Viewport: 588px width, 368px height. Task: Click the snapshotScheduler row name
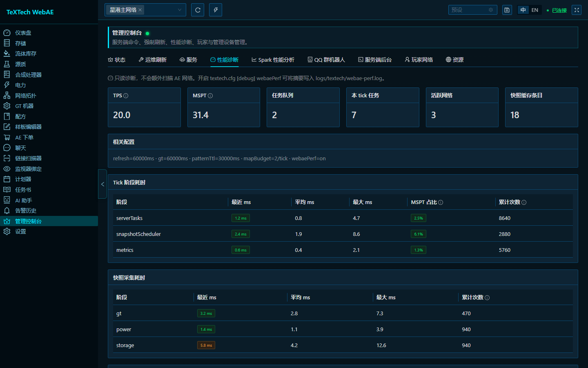tap(138, 234)
